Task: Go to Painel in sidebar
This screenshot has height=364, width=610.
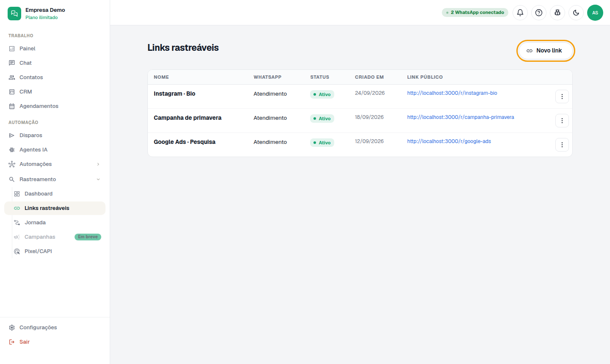Action: coord(55,49)
